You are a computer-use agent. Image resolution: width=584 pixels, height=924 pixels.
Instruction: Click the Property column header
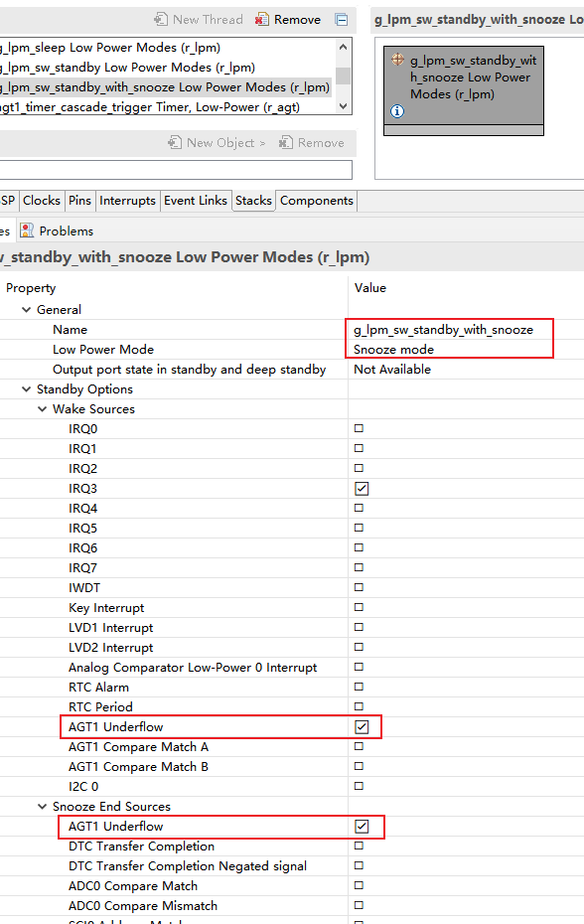[31, 288]
